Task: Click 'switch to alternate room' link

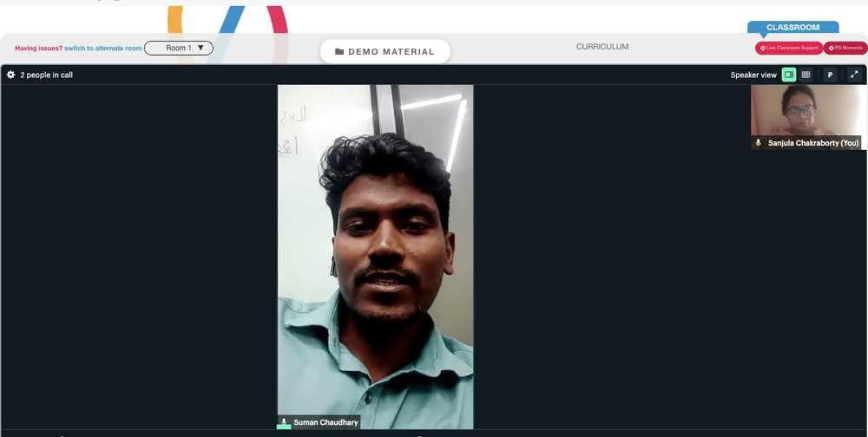Action: point(103,49)
